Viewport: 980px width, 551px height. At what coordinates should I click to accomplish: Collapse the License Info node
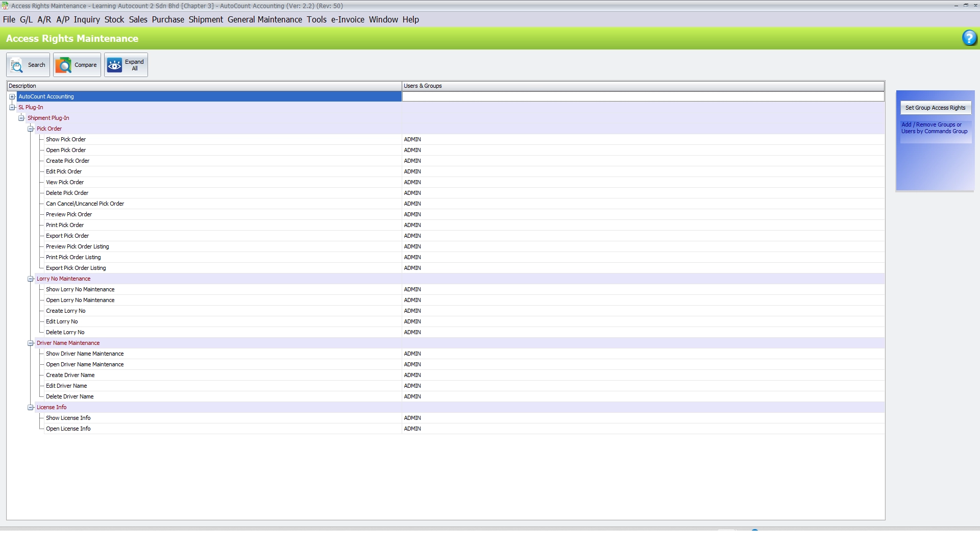(31, 407)
